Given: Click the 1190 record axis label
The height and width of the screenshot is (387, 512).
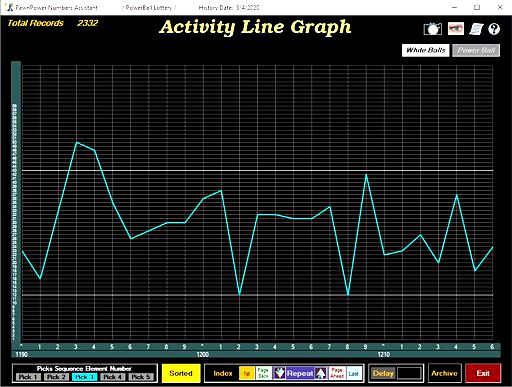Looking at the screenshot, I should [x=21, y=354].
